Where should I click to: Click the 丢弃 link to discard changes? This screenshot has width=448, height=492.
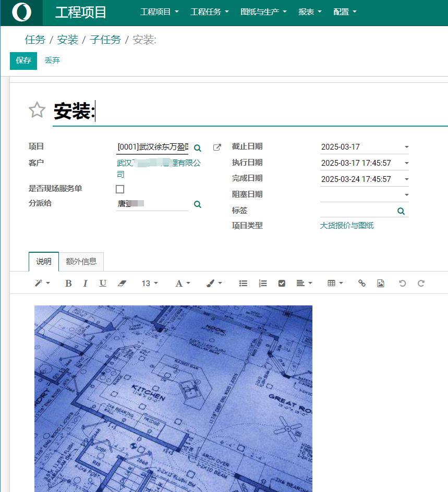pyautogui.click(x=52, y=60)
